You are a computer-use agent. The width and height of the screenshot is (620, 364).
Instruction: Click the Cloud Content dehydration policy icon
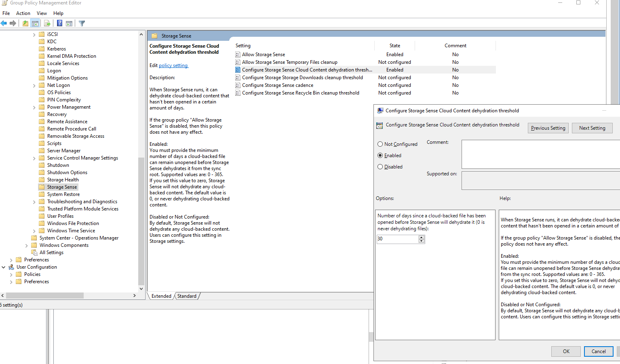tap(238, 70)
